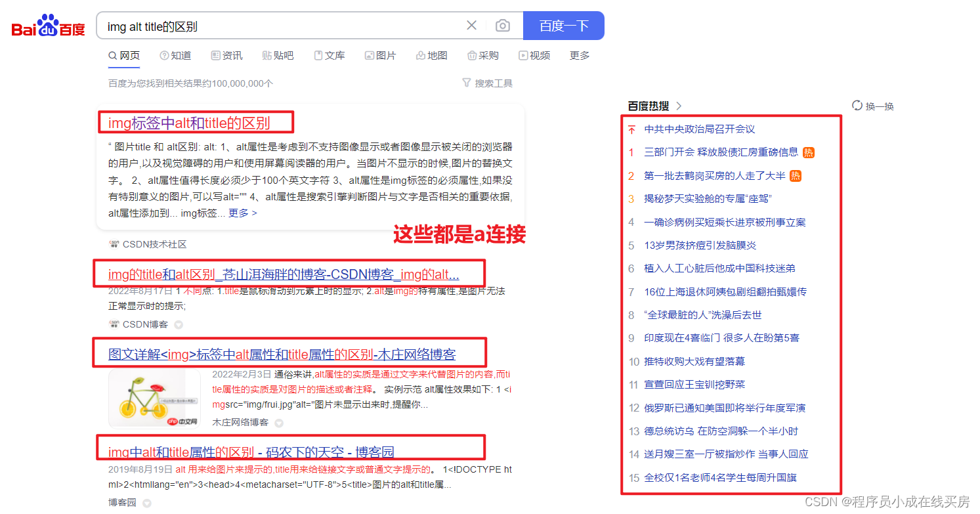This screenshot has height=514, width=980.
Task: Click the 博客园 source label
Action: click(x=123, y=503)
